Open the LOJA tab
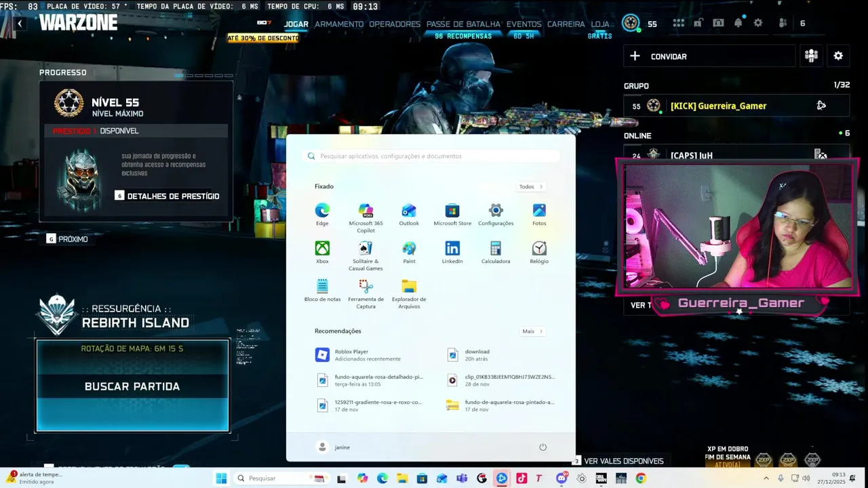 tap(600, 24)
